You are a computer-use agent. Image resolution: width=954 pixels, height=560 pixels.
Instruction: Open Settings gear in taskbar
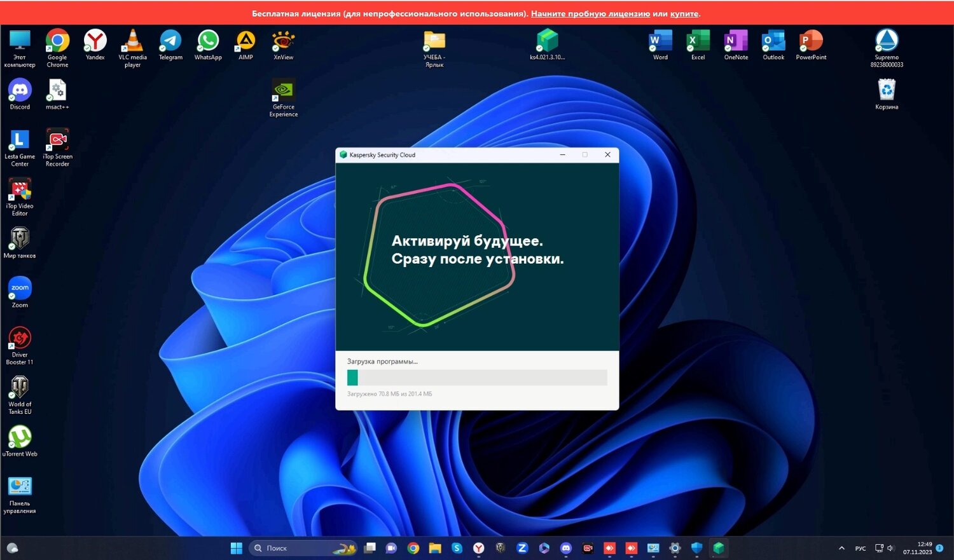click(x=675, y=548)
